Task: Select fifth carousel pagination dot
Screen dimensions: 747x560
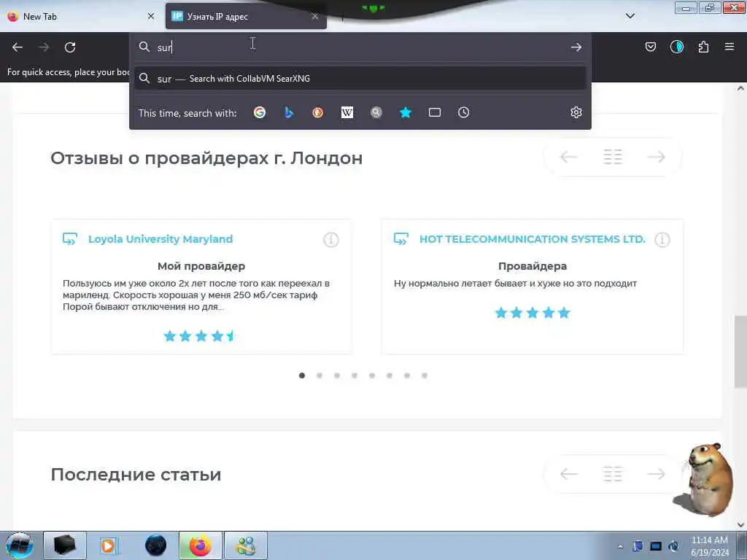Action: click(x=372, y=376)
